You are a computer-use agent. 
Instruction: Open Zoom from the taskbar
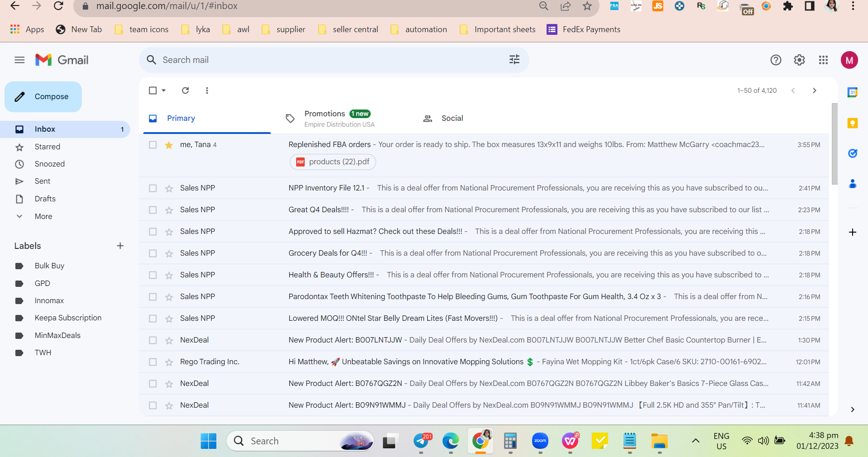[x=540, y=441]
